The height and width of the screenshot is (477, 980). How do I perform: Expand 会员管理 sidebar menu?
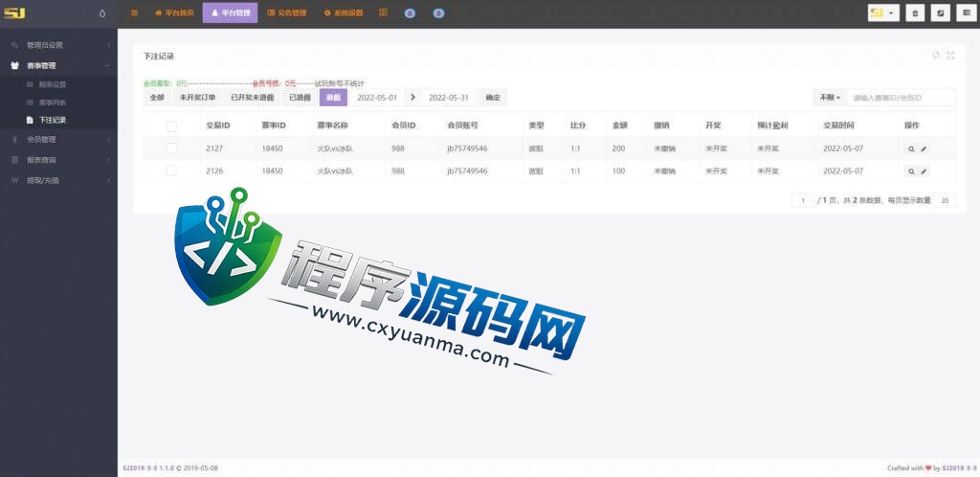[x=58, y=140]
